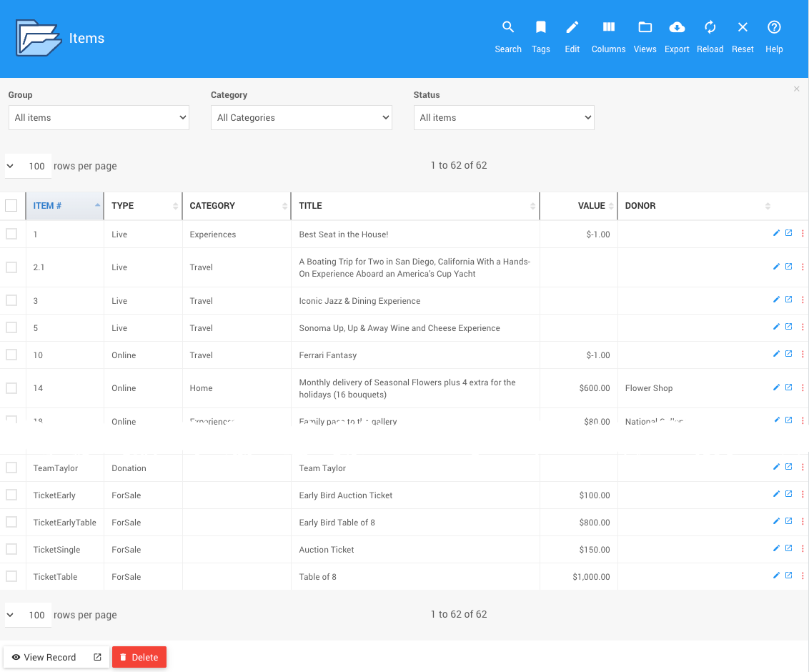The width and height of the screenshot is (809, 672).
Task: Click the red Delete button
Action: point(139,657)
